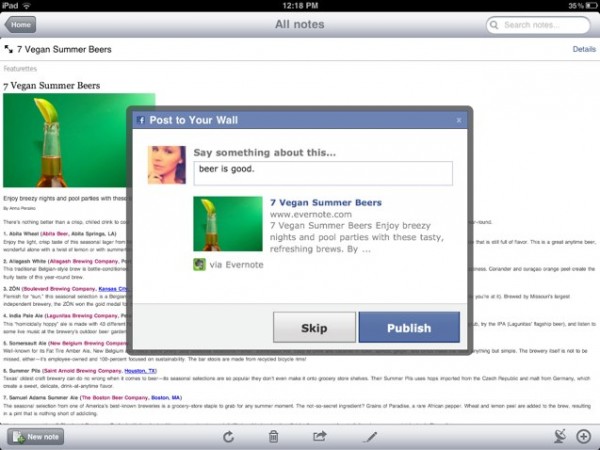The height and width of the screenshot is (450, 600).
Task: Open the share arrow icon
Action: [x=320, y=436]
